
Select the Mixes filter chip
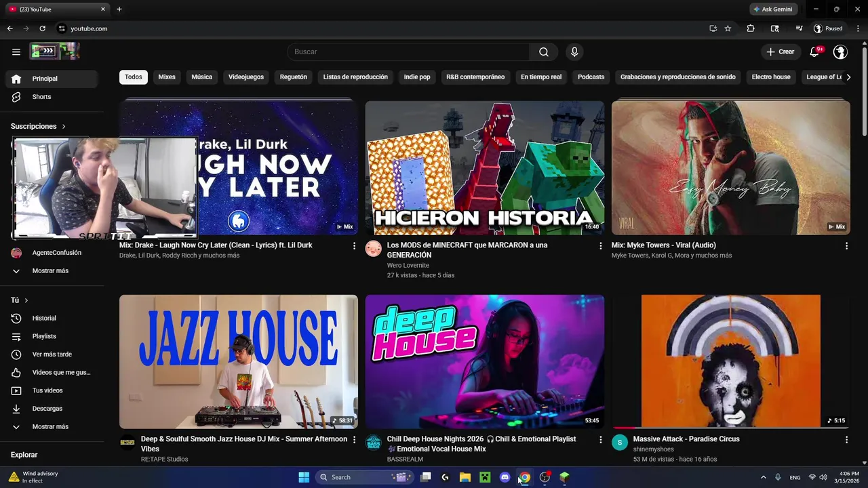point(167,77)
